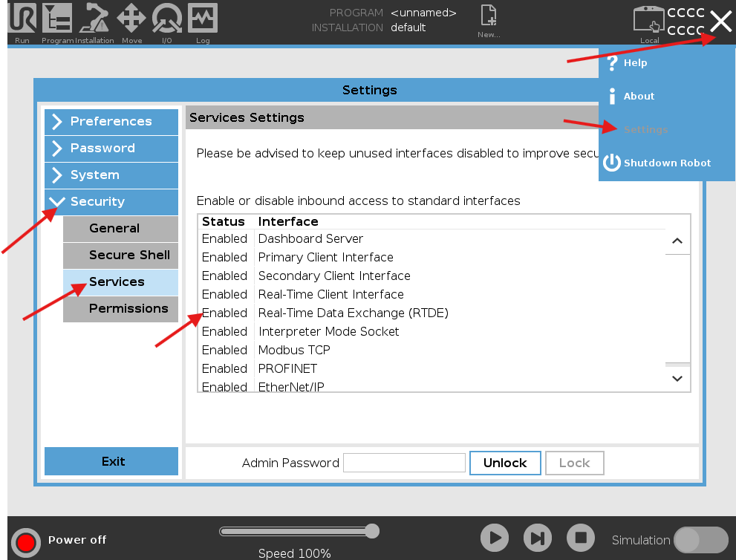Click the Unlock button
Image resolution: width=736 pixels, height=560 pixels.
coord(505,463)
